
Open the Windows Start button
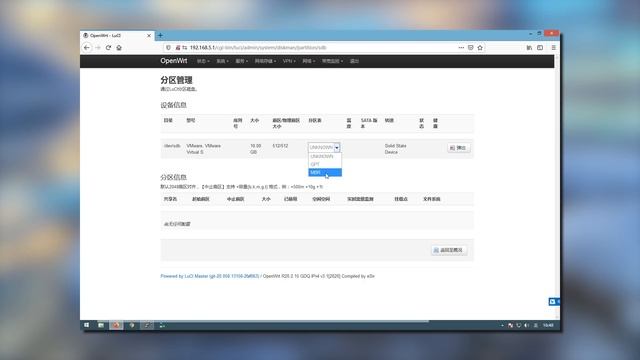[x=87, y=325]
